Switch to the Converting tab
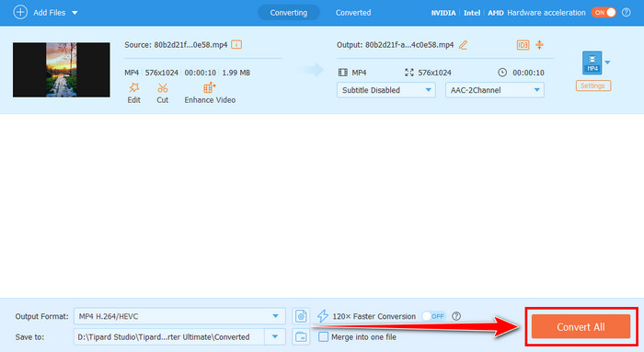 pyautogui.click(x=288, y=13)
